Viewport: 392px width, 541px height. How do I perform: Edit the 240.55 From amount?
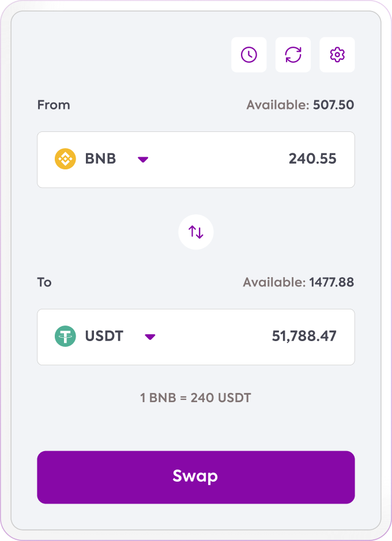pyautogui.click(x=312, y=158)
